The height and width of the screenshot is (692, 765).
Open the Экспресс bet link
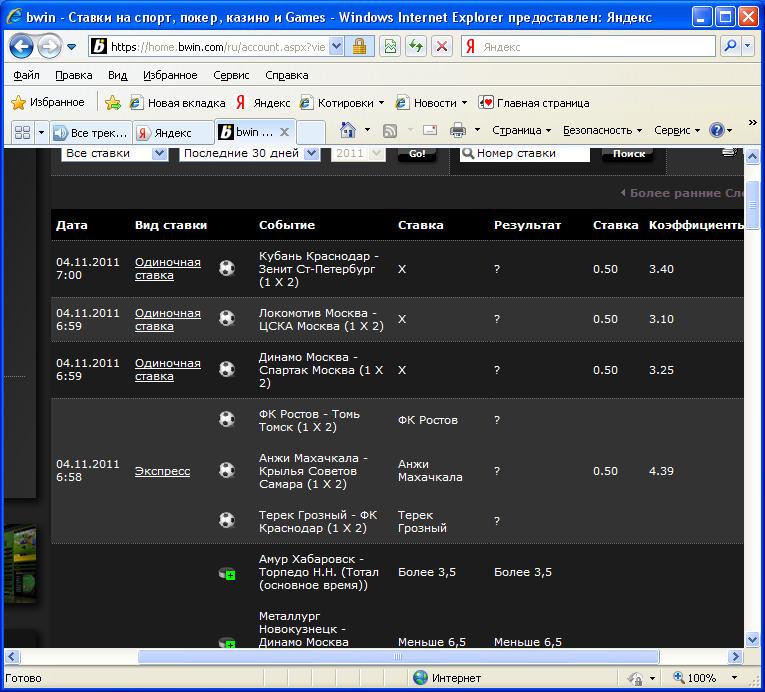tap(162, 471)
